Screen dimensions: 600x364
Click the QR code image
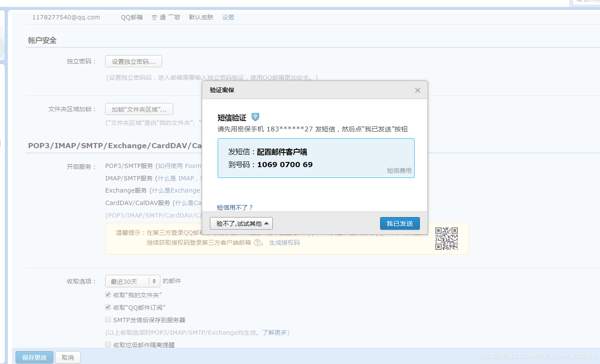tap(447, 239)
